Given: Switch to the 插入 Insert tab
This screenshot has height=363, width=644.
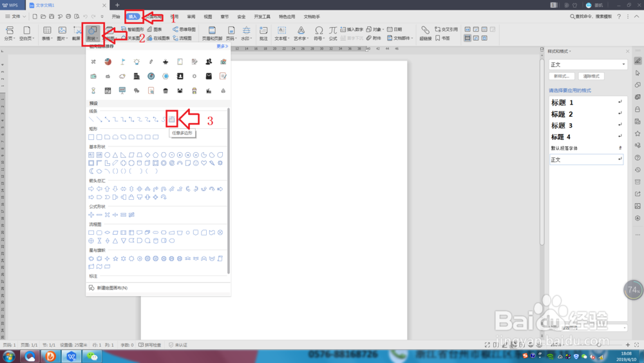Looking at the screenshot, I should click(133, 17).
